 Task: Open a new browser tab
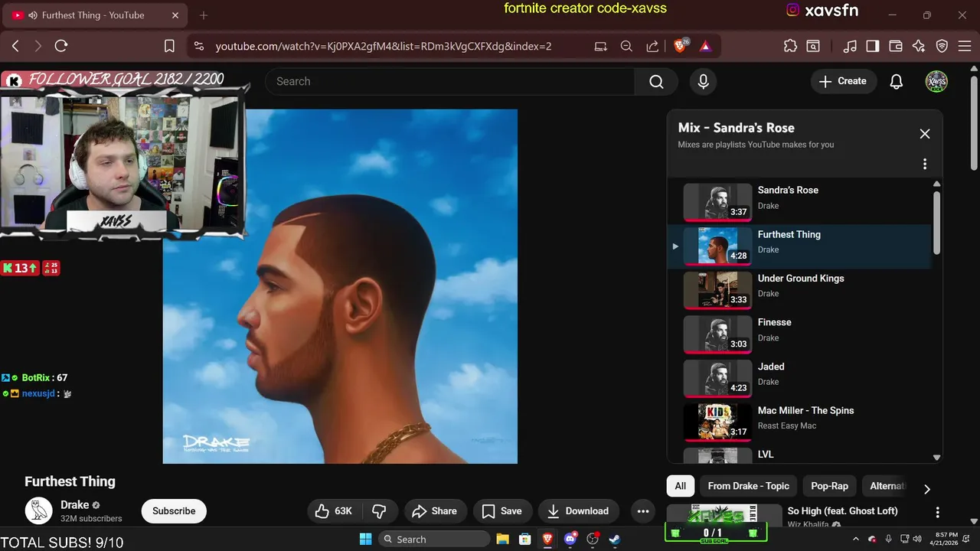204,15
